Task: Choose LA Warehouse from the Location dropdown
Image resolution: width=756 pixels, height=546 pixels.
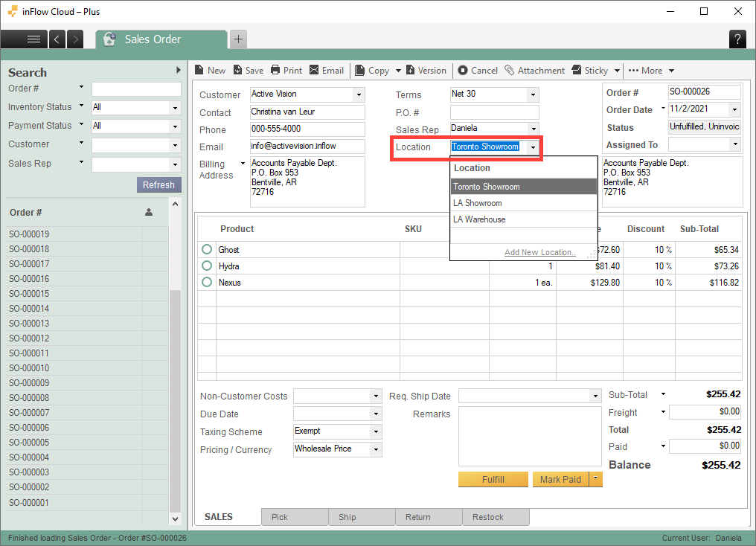Action: 479,219
